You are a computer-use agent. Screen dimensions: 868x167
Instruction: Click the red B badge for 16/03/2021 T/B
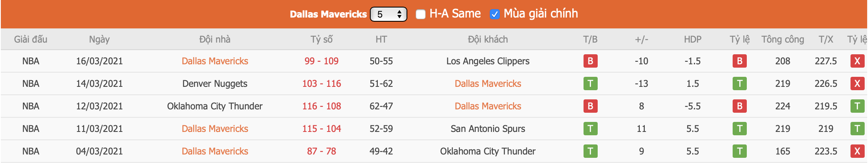pyautogui.click(x=590, y=61)
